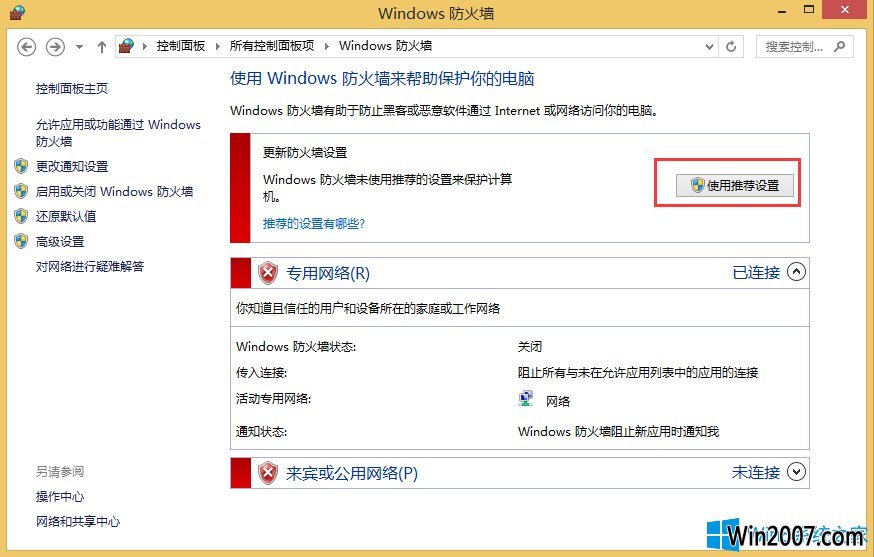Image resolution: width=874 pixels, height=557 pixels.
Task: Click network icon next to 网络
Action: [525, 399]
